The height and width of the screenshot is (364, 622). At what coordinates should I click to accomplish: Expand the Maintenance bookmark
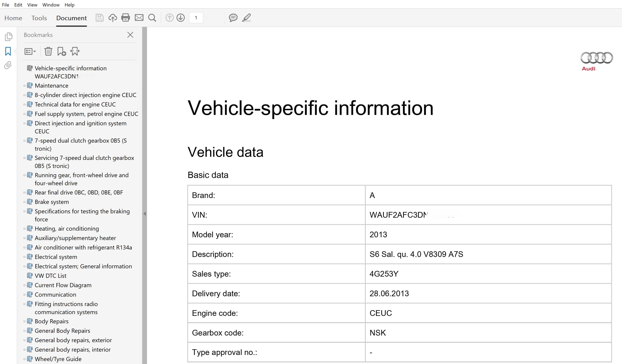(24, 86)
